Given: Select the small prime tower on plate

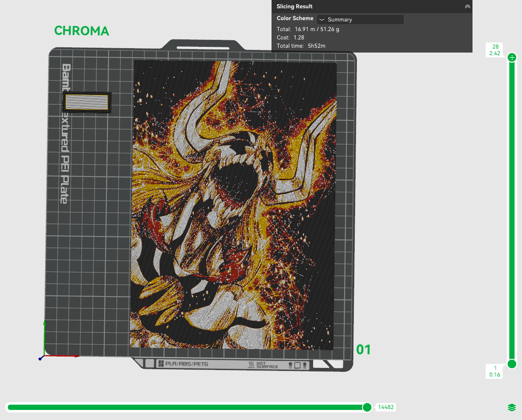Looking at the screenshot, I should pyautogui.click(x=87, y=102).
